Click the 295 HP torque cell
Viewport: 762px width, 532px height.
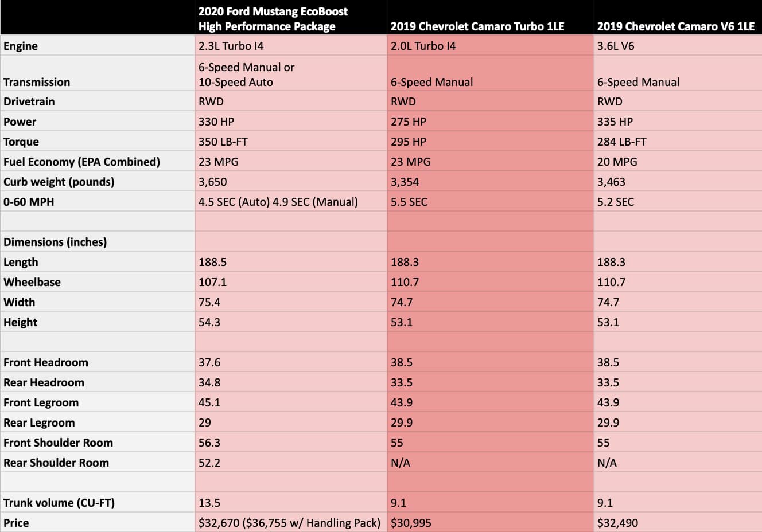(490, 142)
